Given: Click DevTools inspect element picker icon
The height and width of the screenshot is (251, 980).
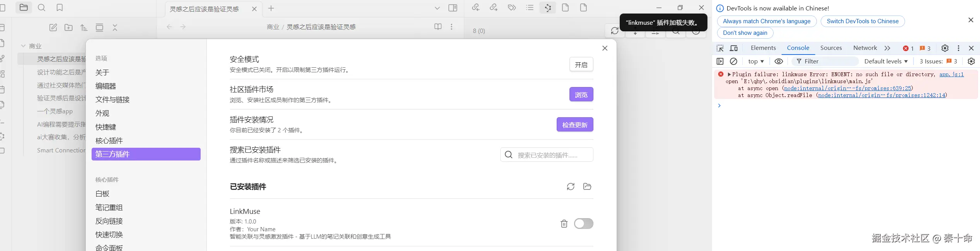Looking at the screenshot, I should [x=720, y=48].
